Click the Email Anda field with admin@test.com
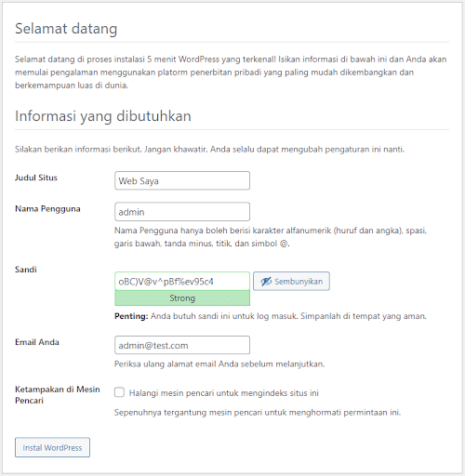Viewport: 465px width, 476px height. click(x=182, y=345)
